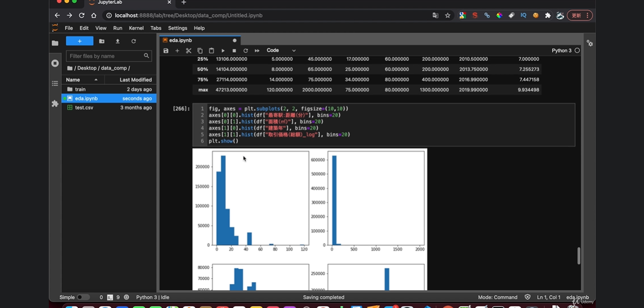The height and width of the screenshot is (308, 644).
Task: Click the JupyterLab logo icon
Action: coord(55,28)
